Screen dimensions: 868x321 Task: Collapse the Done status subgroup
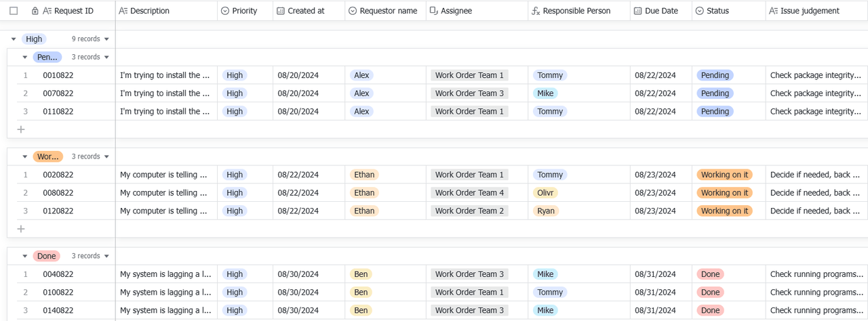click(x=25, y=256)
